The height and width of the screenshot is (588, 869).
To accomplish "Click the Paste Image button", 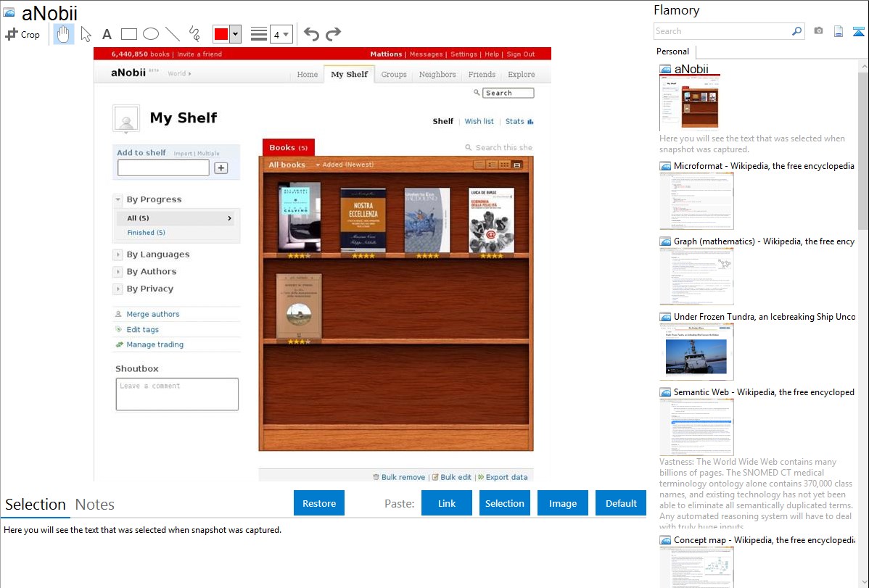I will click(x=562, y=503).
